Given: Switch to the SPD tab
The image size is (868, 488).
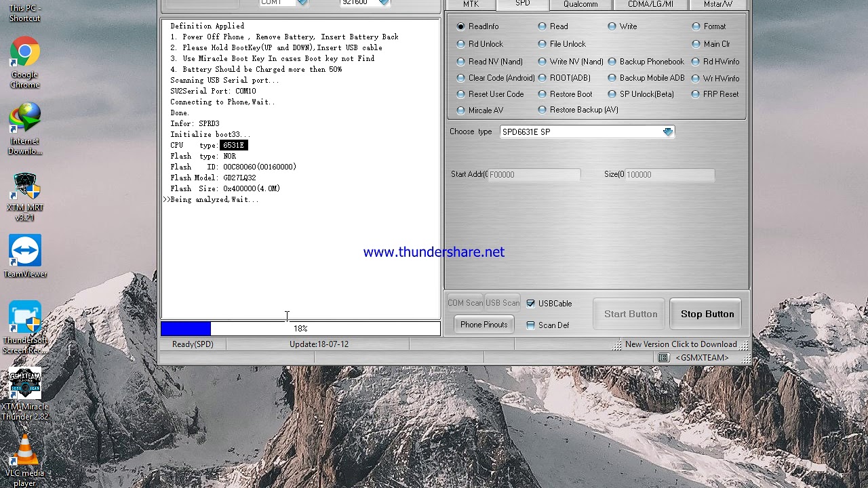Looking at the screenshot, I should click(x=522, y=4).
